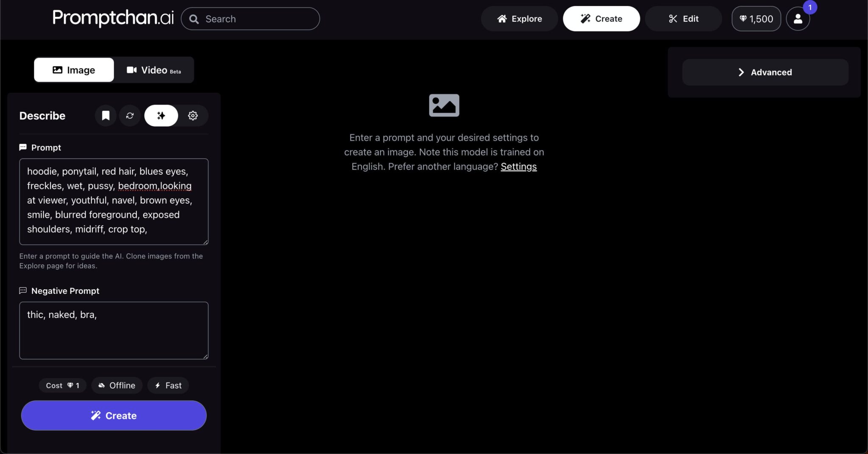Click the Promptchan.ai logo
Screen dimensions: 868x454
click(113, 18)
